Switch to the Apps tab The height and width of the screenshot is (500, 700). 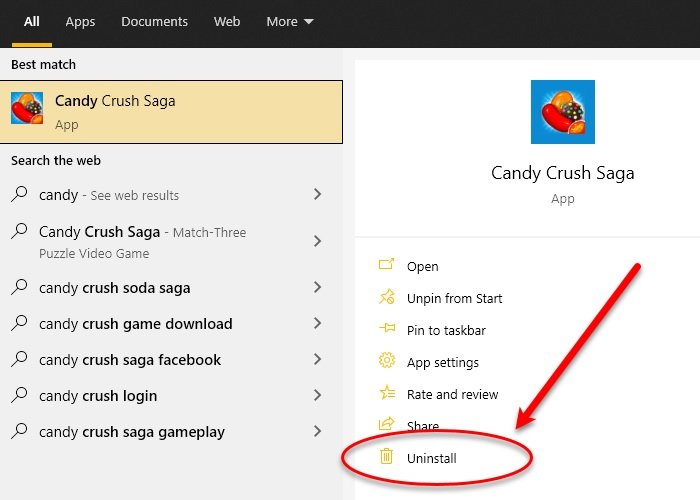80,21
